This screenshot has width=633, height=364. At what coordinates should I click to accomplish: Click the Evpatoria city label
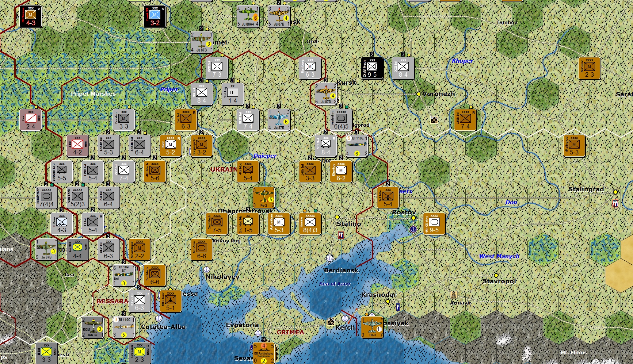tap(242, 325)
